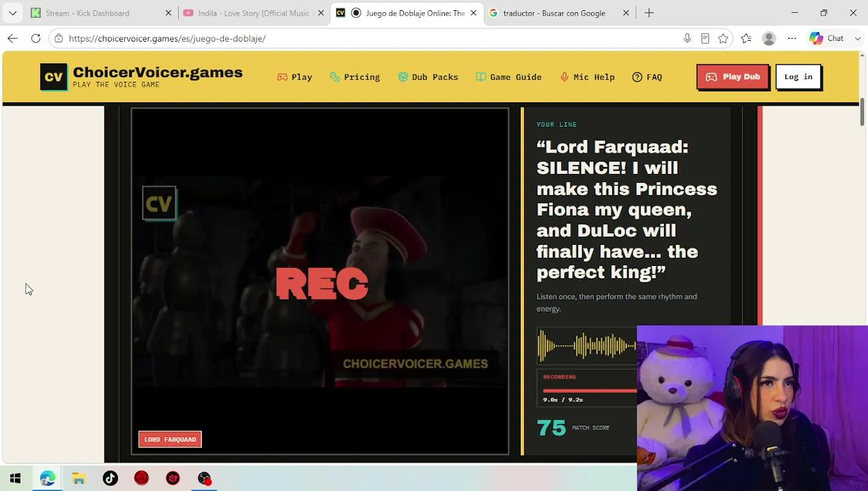This screenshot has height=491, width=868.
Task: Open TikTok from the taskbar
Action: 110,478
